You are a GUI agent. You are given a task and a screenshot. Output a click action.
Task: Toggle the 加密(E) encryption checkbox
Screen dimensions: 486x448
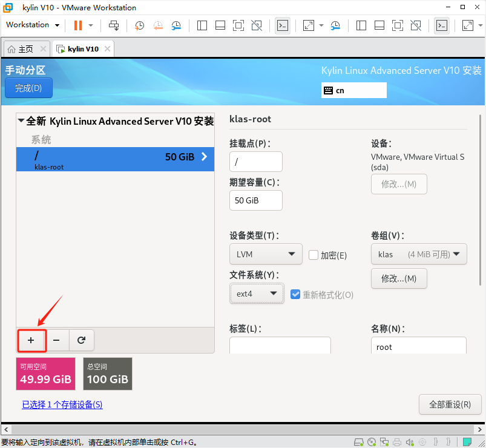tap(314, 255)
